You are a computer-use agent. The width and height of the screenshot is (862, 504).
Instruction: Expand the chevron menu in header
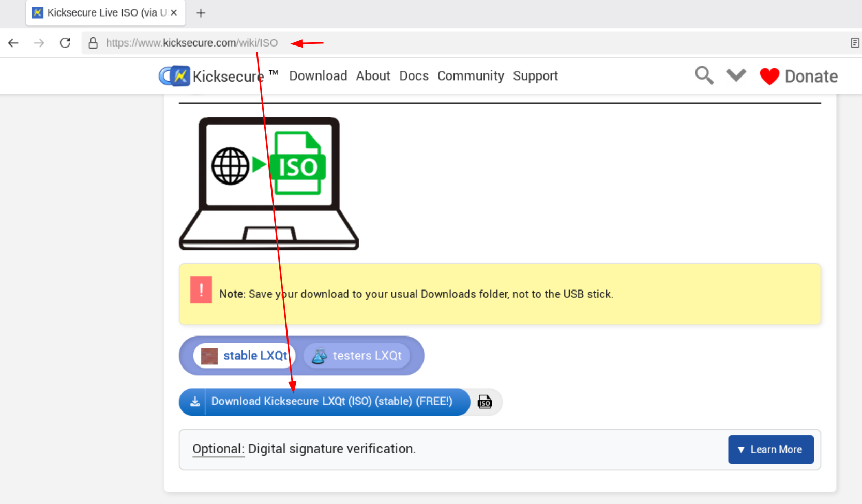tap(736, 75)
